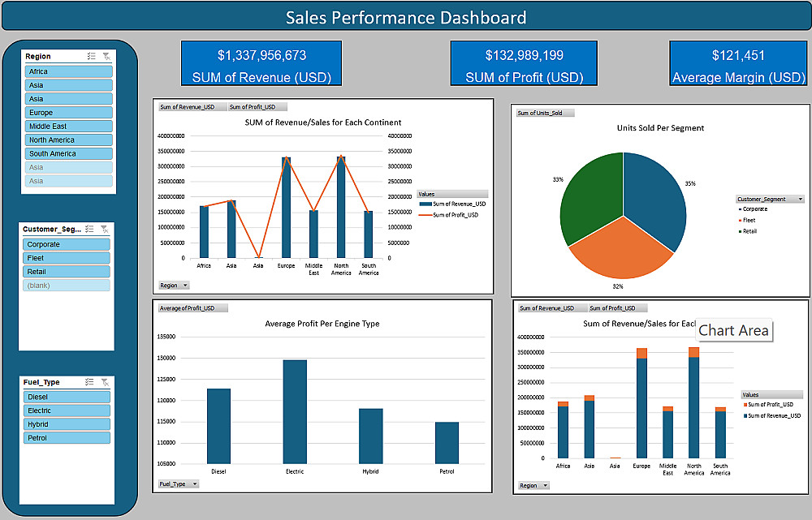The height and width of the screenshot is (520, 812).
Task: Toggle Europe in the Region slicer
Action: [68, 112]
